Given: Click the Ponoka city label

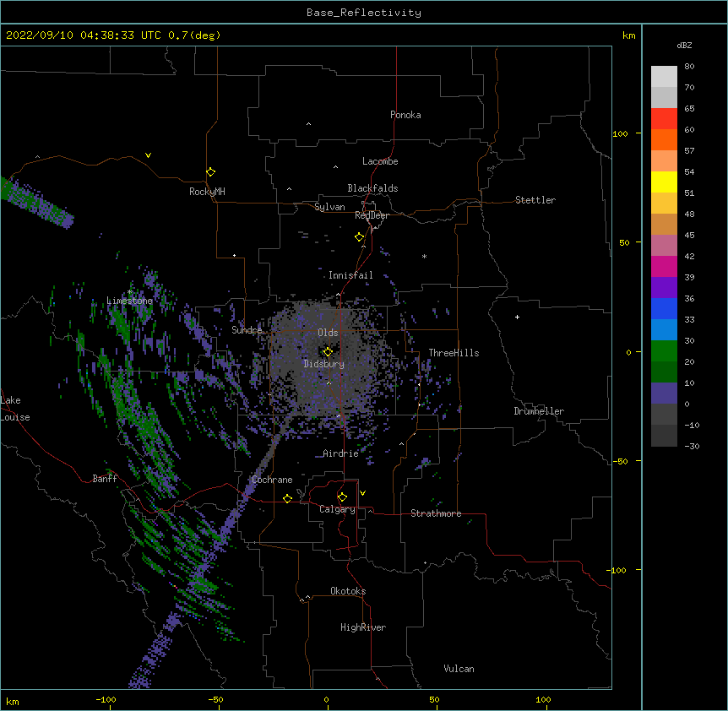Looking at the screenshot, I should pos(405,115).
